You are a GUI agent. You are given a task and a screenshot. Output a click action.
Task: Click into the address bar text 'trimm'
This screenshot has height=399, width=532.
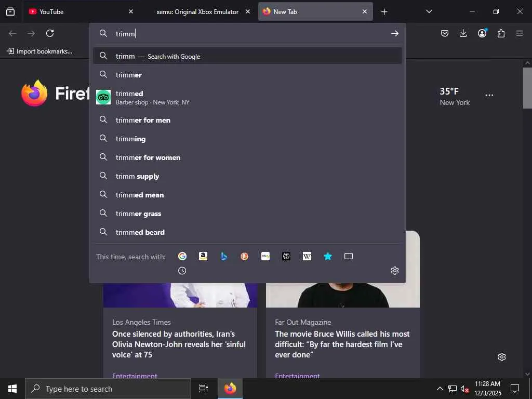[125, 34]
